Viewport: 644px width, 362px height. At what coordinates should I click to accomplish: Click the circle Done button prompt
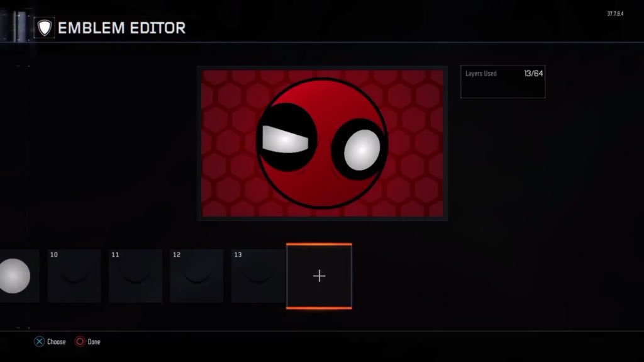click(x=88, y=341)
